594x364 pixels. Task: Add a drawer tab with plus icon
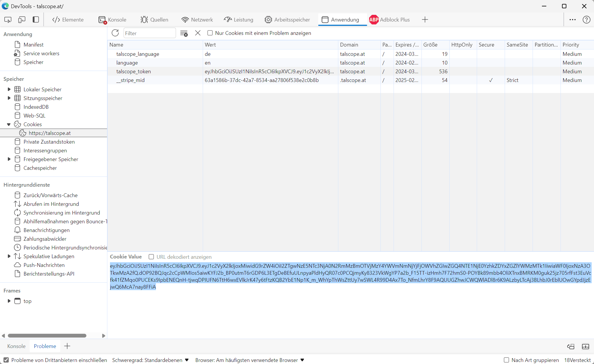pos(67,346)
